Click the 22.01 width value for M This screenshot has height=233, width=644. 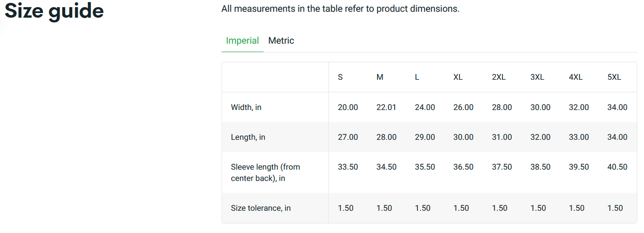386,107
